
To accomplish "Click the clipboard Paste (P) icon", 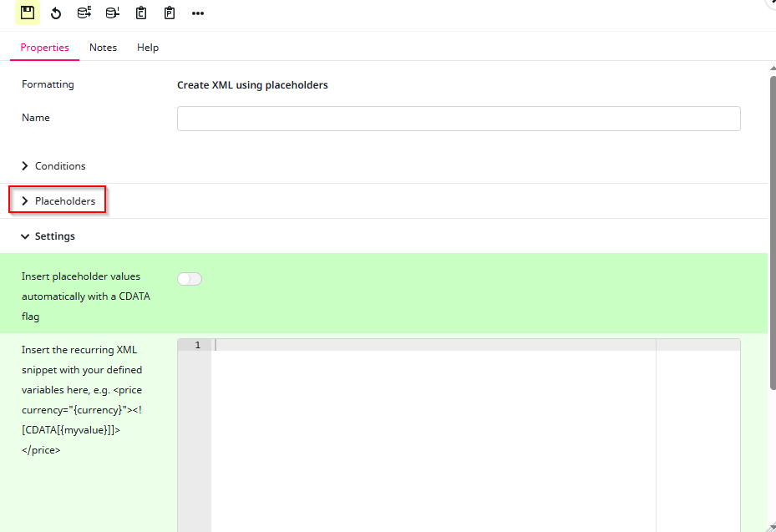I will point(170,13).
